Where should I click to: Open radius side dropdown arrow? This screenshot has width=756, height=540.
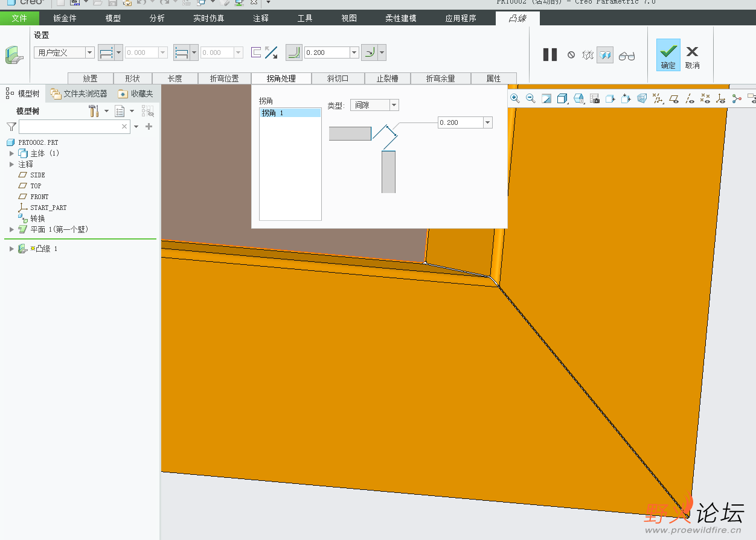(x=382, y=52)
